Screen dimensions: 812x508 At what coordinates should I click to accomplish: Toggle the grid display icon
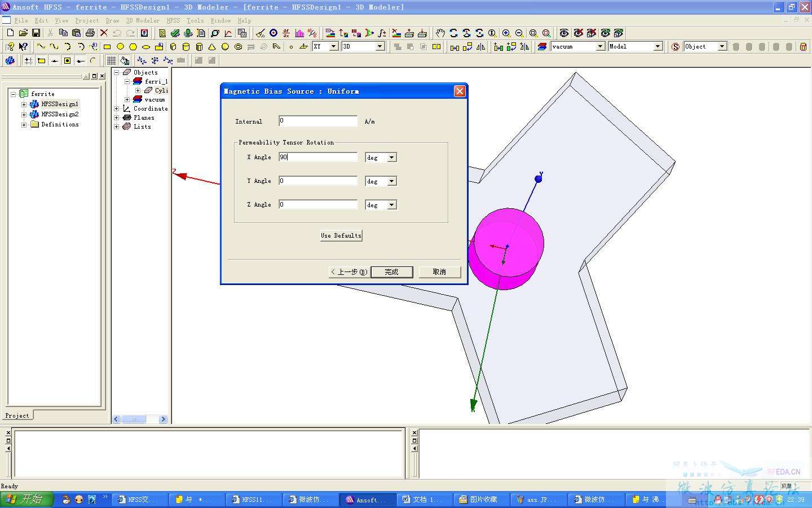point(112,60)
